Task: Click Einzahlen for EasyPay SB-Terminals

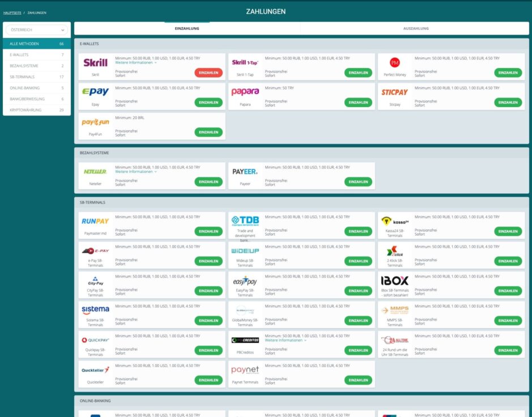Action: [x=358, y=291]
